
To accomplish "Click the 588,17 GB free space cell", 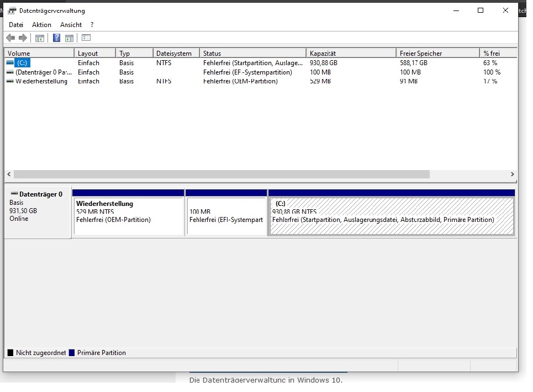I will 413,63.
